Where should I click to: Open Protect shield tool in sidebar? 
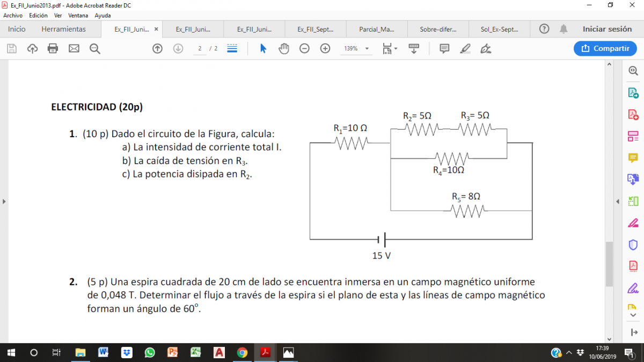click(633, 245)
